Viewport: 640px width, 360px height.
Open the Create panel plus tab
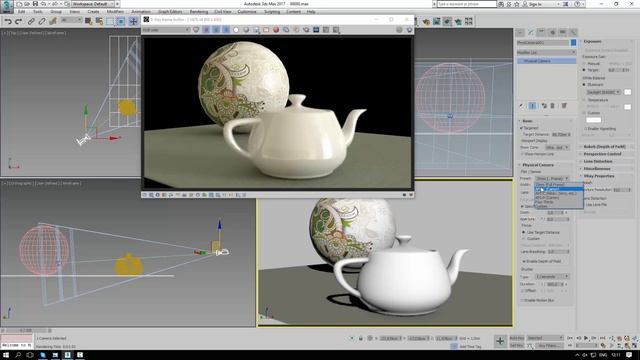[x=520, y=32]
